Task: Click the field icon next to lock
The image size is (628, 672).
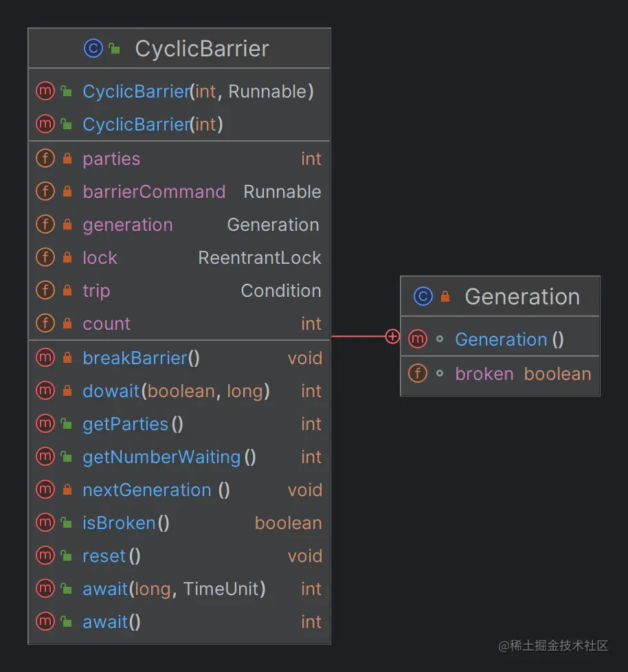Action: [44, 257]
